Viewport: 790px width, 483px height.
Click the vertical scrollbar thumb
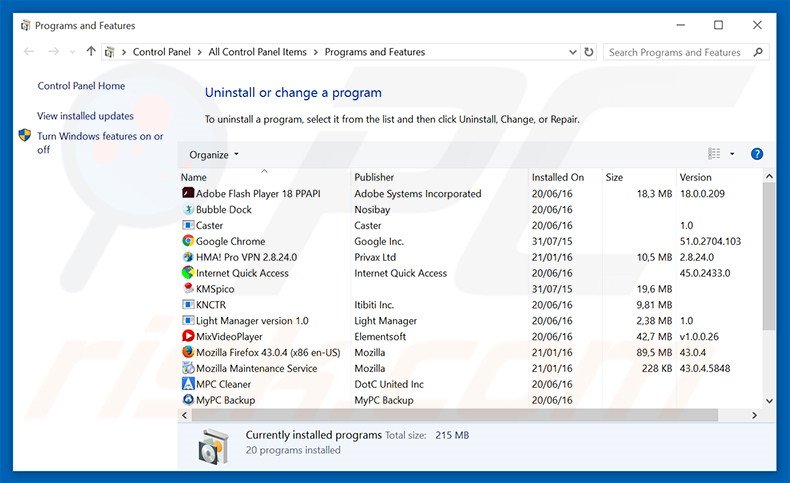click(x=769, y=256)
